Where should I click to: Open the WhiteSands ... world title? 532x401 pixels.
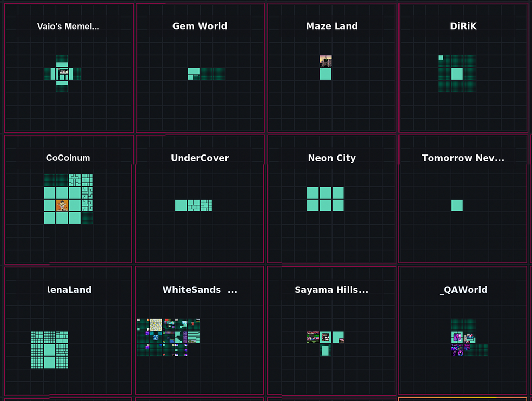[200, 290]
